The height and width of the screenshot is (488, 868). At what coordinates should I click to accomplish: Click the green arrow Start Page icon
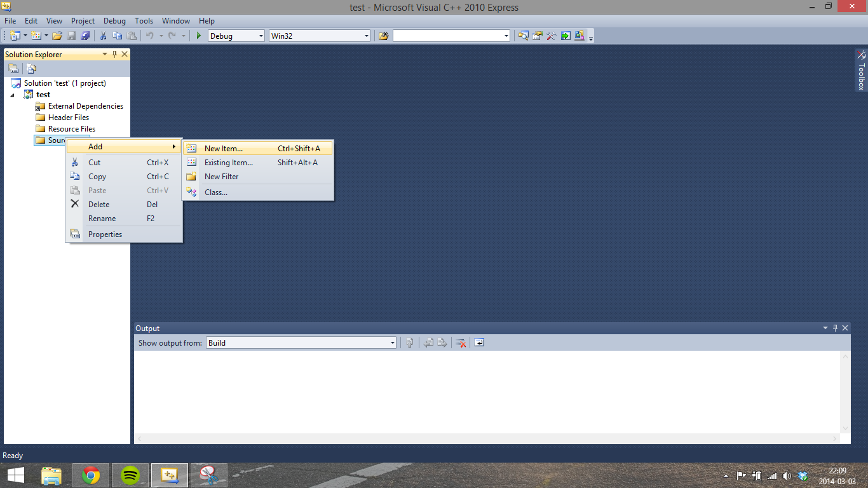pyautogui.click(x=566, y=36)
